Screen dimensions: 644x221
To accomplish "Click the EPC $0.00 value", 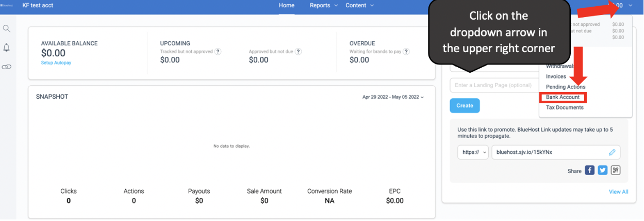I will (395, 201).
